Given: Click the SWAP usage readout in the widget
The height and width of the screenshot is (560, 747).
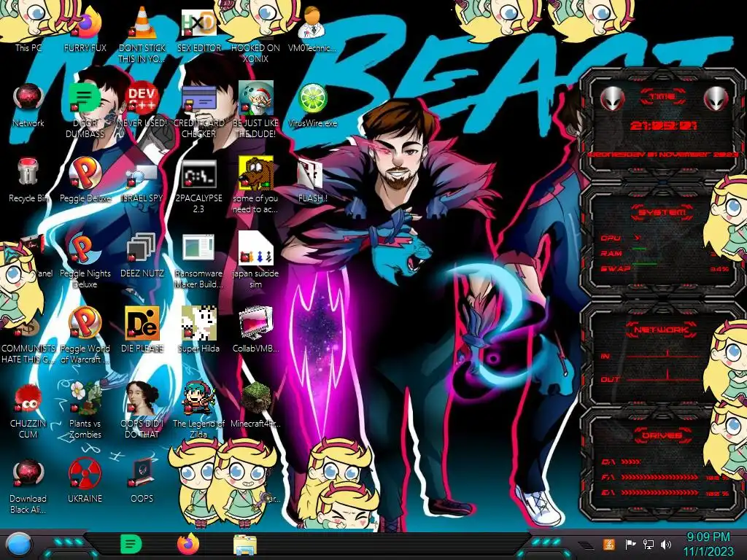Looking at the screenshot, I should click(719, 269).
